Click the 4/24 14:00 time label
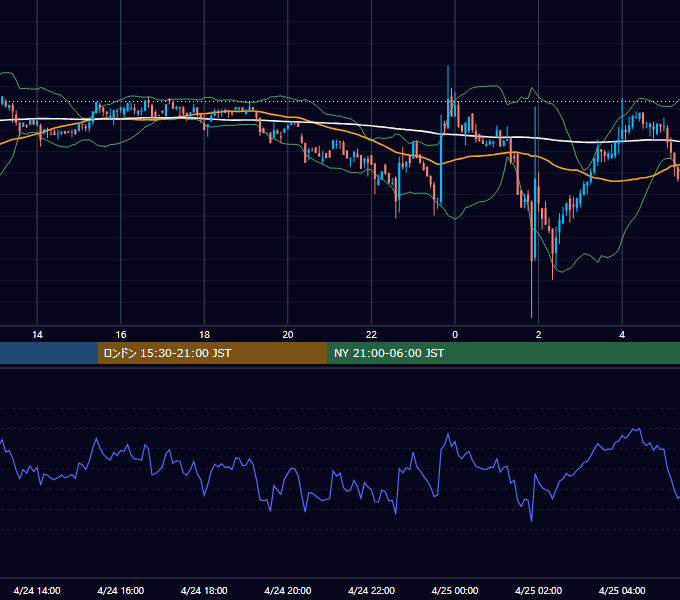Screen dimensions: 680x600 [37, 590]
